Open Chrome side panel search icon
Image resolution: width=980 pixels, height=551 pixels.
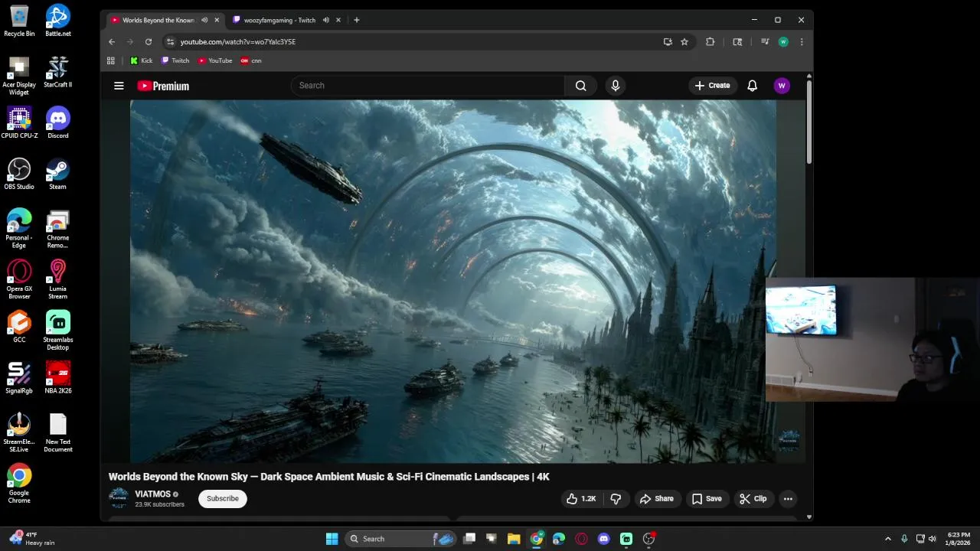pos(737,41)
